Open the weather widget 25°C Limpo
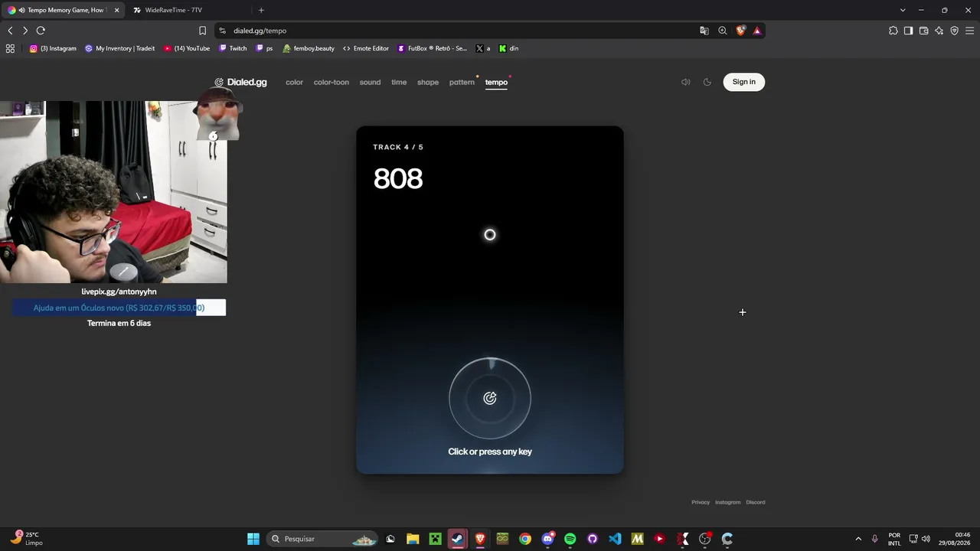Image resolution: width=980 pixels, height=551 pixels. [x=26, y=539]
